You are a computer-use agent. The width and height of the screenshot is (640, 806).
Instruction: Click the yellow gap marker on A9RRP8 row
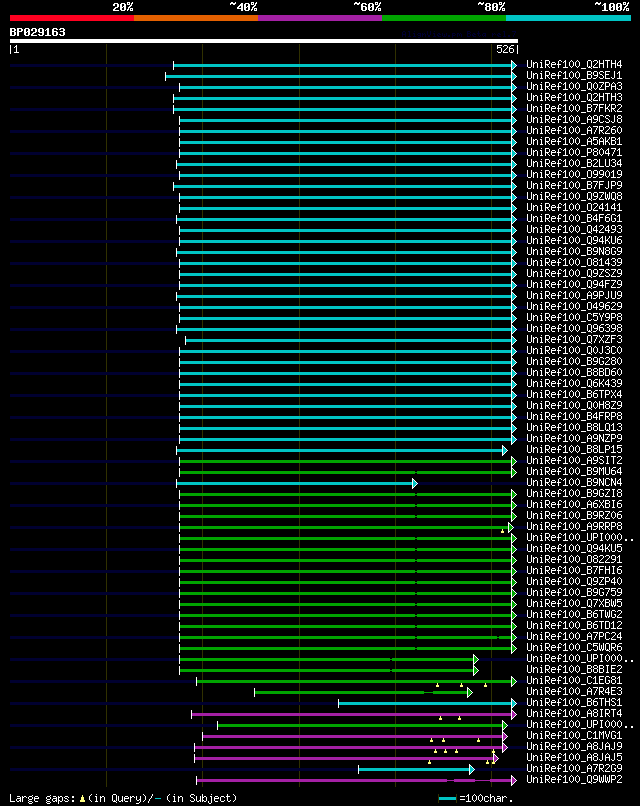pyautogui.click(x=502, y=531)
